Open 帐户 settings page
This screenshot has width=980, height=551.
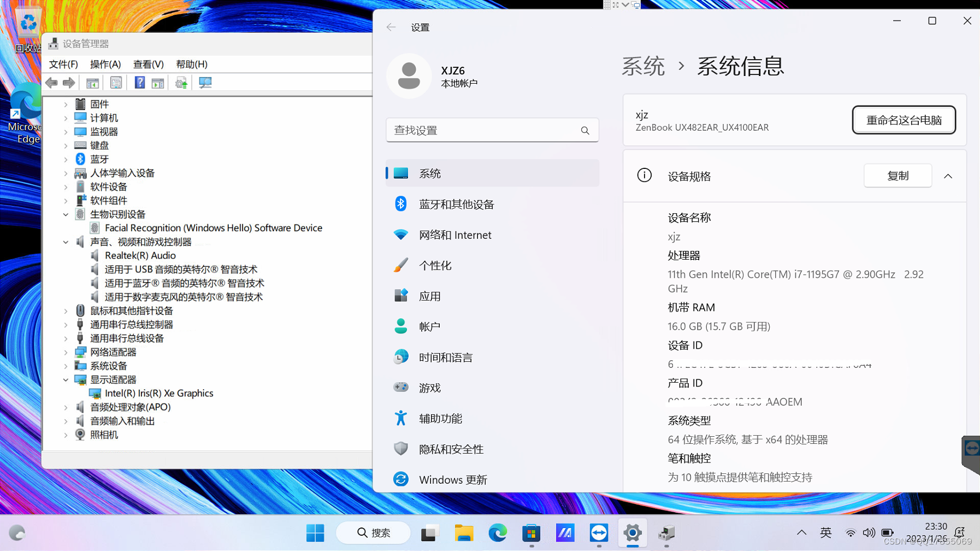[492, 326]
